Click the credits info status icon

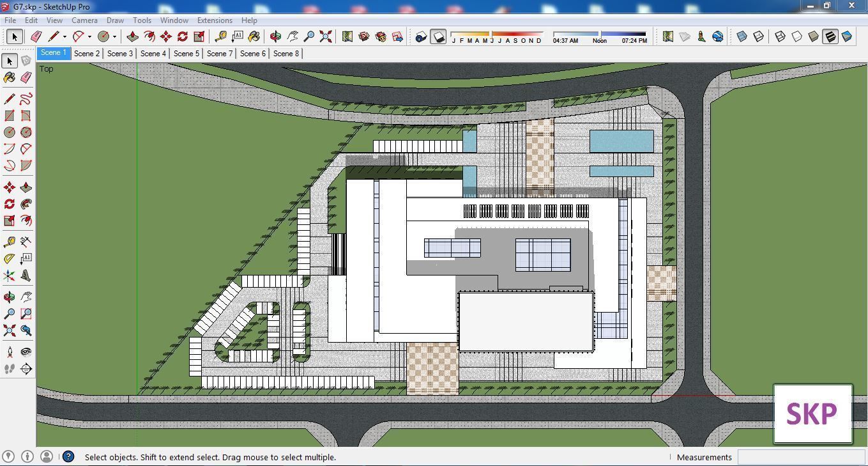point(27,456)
